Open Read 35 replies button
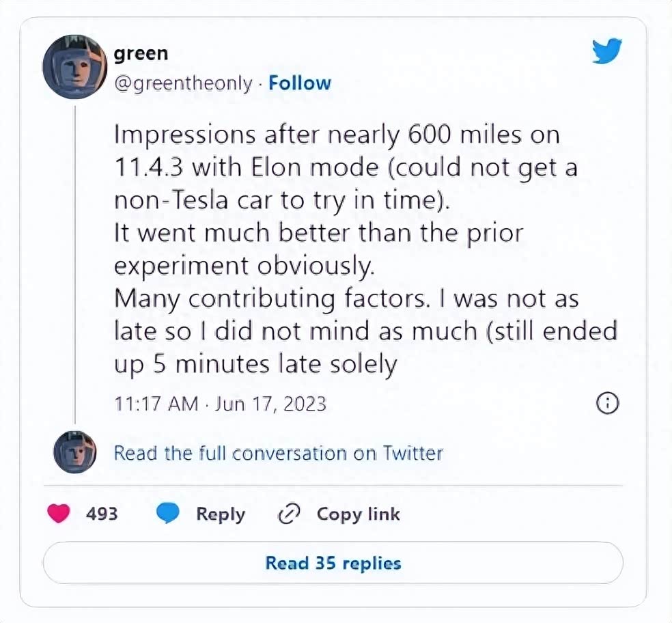Viewport: 672px width, 623px height. coord(333,564)
